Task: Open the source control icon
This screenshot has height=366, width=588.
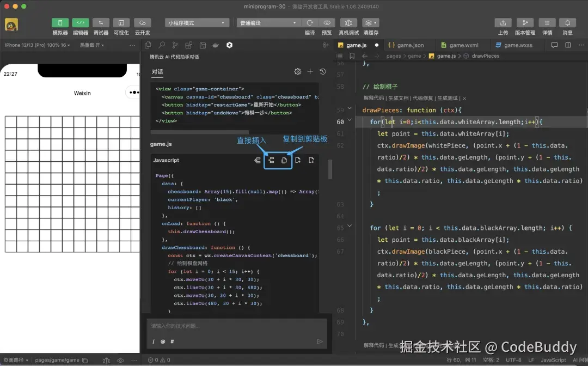Action: pyautogui.click(x=175, y=45)
